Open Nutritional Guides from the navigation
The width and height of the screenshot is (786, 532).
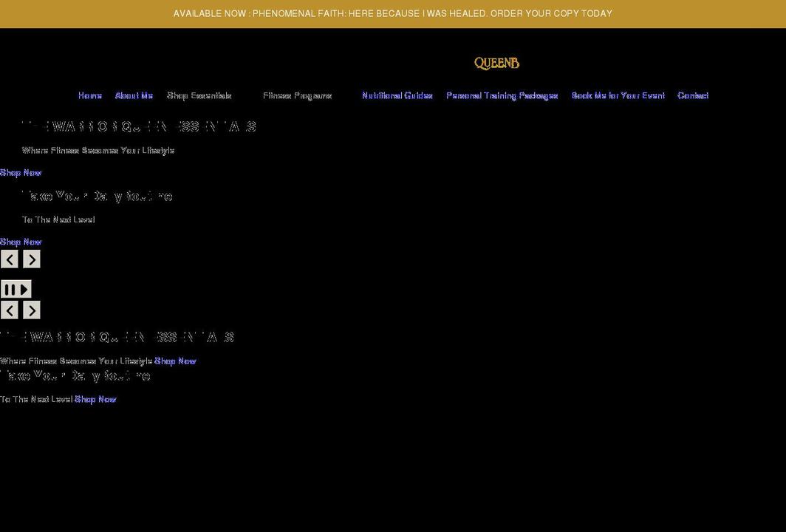(397, 95)
